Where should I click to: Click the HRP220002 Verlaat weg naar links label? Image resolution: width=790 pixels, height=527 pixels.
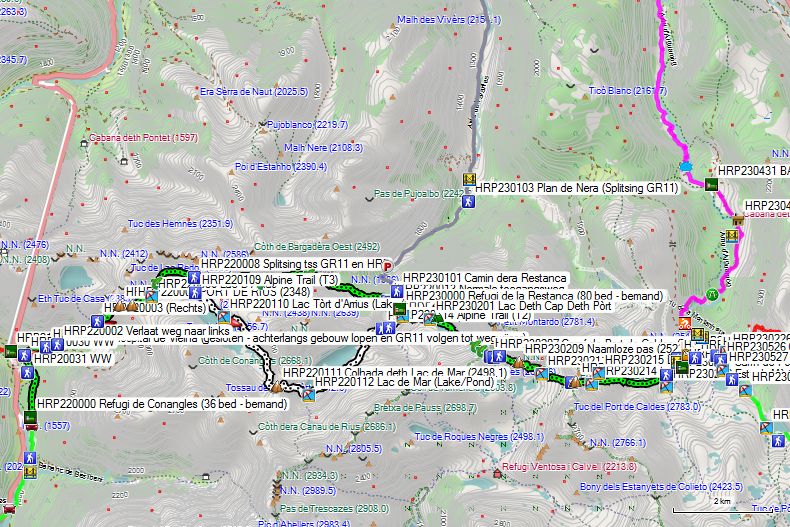point(147,331)
